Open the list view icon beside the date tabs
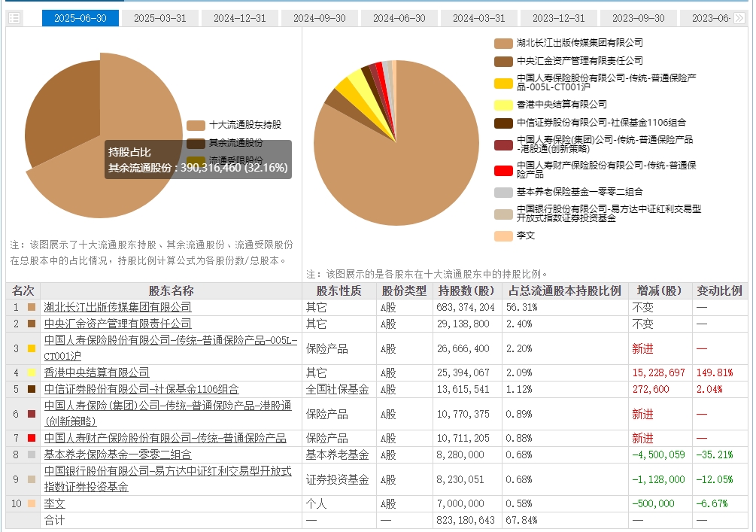The width and height of the screenshot is (756, 532). pos(14,18)
